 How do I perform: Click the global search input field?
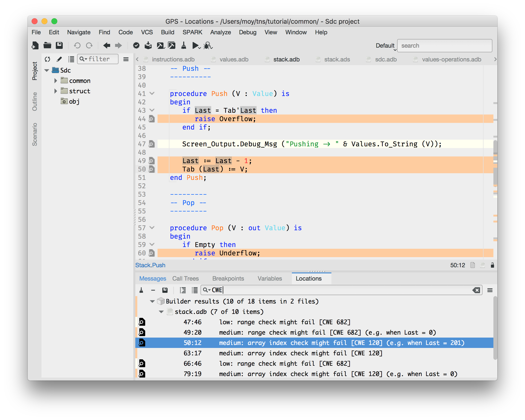coord(444,46)
